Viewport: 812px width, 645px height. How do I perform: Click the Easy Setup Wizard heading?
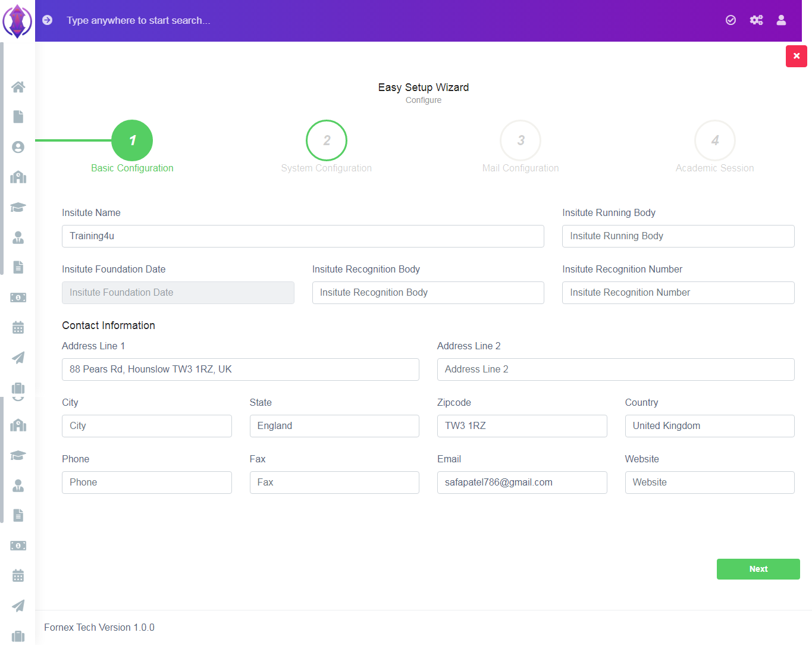(x=424, y=87)
